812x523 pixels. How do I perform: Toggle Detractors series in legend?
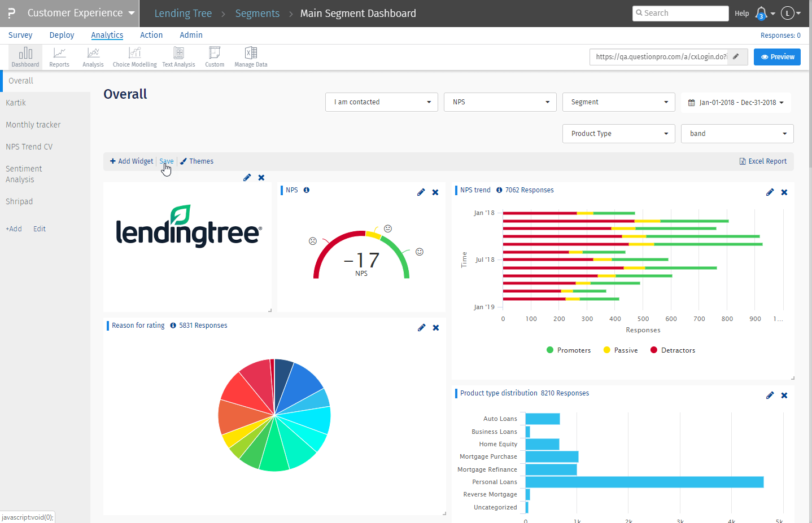(x=673, y=350)
